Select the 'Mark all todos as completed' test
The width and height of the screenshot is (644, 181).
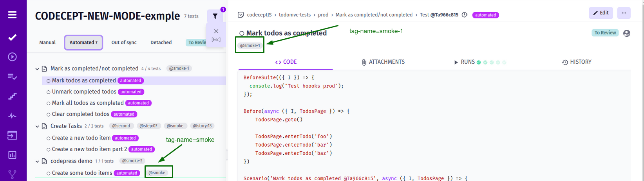88,103
